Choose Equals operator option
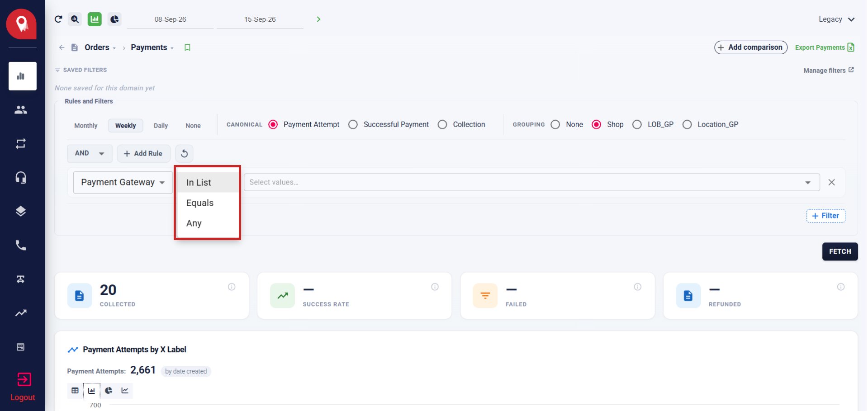Viewport: 868px width, 411px height. pos(208,203)
